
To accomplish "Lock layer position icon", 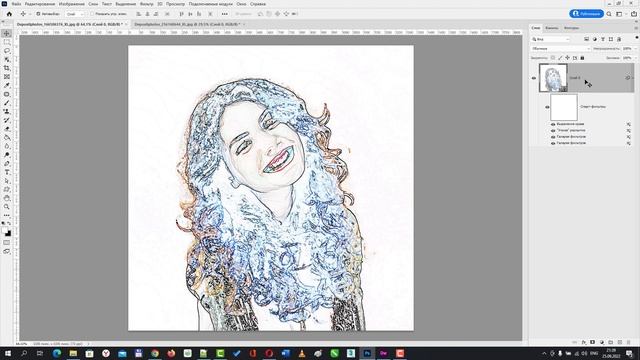I will click(567, 58).
